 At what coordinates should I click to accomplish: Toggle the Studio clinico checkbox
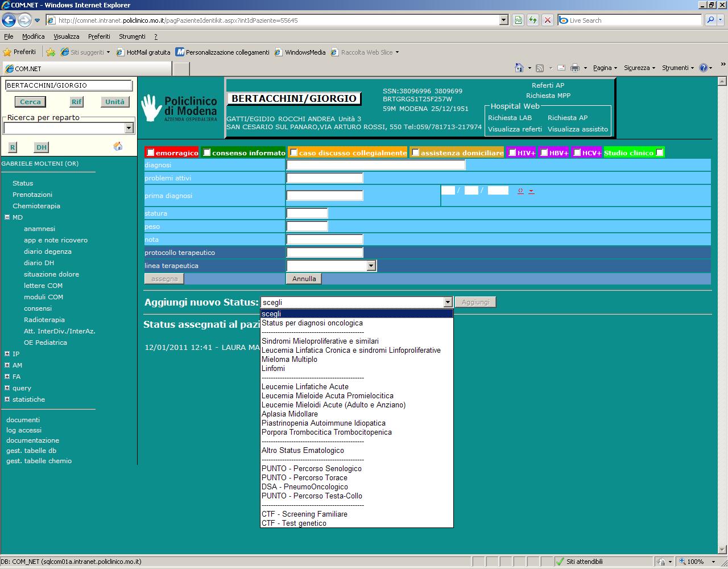[659, 152]
